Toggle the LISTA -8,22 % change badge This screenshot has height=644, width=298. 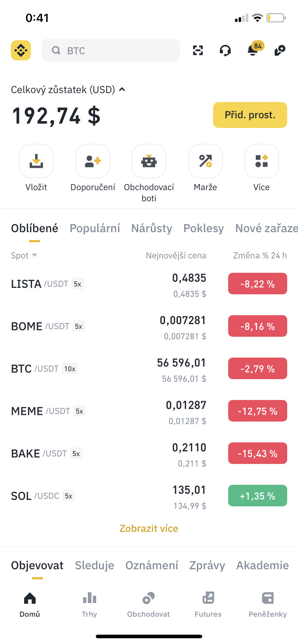(258, 284)
